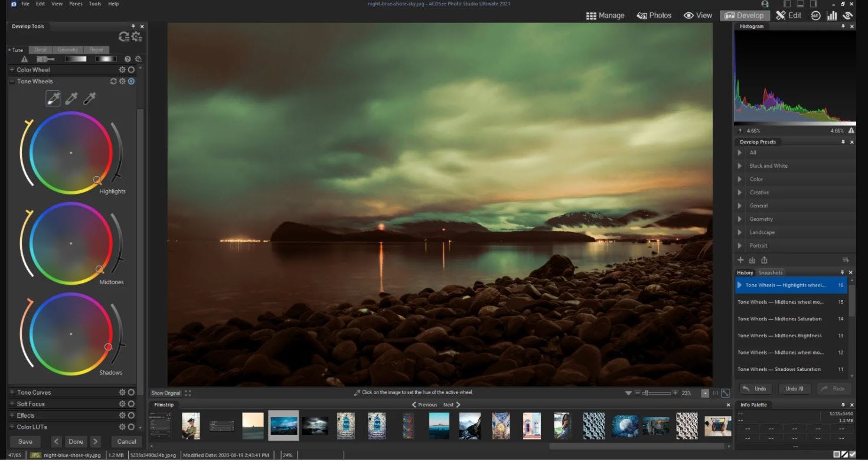Select the highlights eyedropper in Tone Wheels
This screenshot has width=868, height=462.
(53, 99)
